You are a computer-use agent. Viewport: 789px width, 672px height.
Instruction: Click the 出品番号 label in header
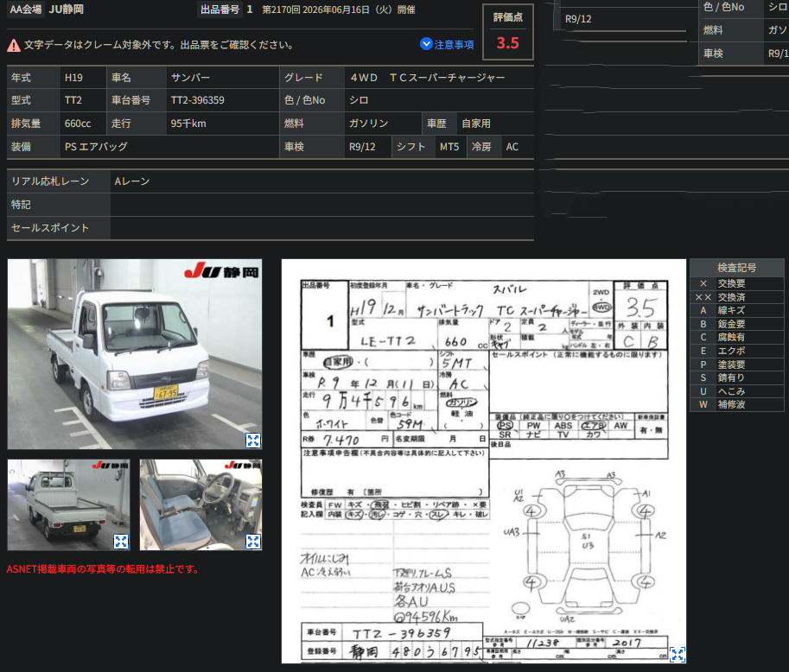[220, 9]
